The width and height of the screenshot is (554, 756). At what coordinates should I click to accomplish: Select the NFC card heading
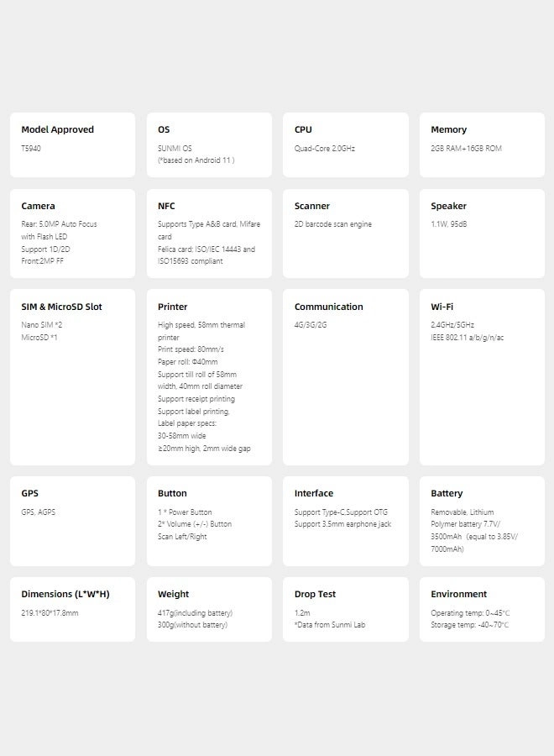click(166, 206)
